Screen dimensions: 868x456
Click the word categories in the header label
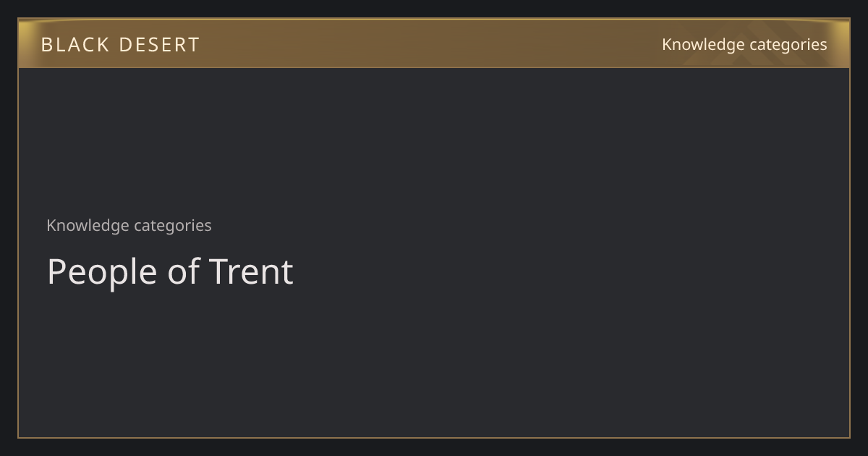tap(788, 45)
